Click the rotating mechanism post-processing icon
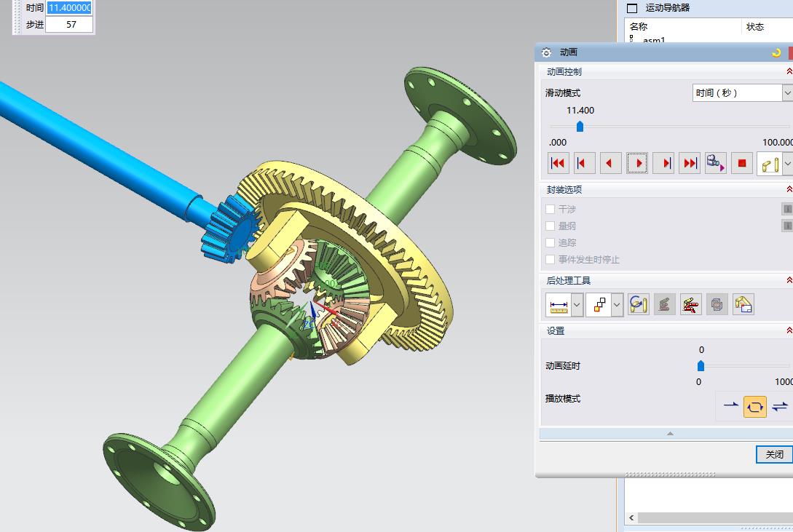Image resolution: width=793 pixels, height=532 pixels. (x=639, y=304)
